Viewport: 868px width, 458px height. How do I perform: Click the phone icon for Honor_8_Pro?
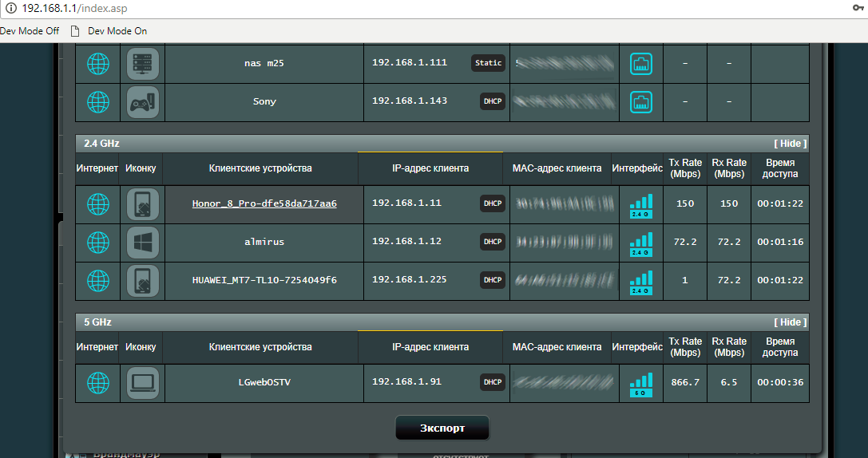pos(143,204)
